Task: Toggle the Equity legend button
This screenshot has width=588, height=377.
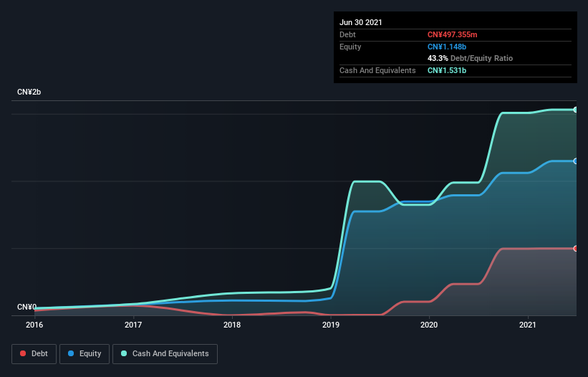Action: point(85,354)
